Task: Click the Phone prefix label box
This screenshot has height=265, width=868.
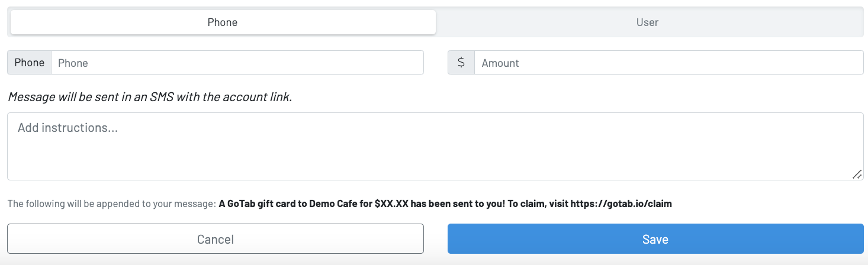Action: (x=30, y=63)
